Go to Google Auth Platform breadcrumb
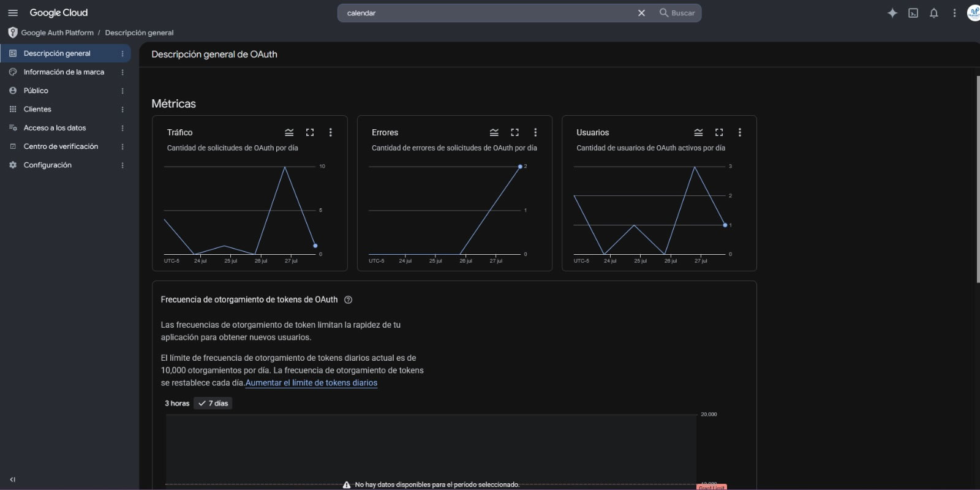Image resolution: width=980 pixels, height=490 pixels. point(58,32)
